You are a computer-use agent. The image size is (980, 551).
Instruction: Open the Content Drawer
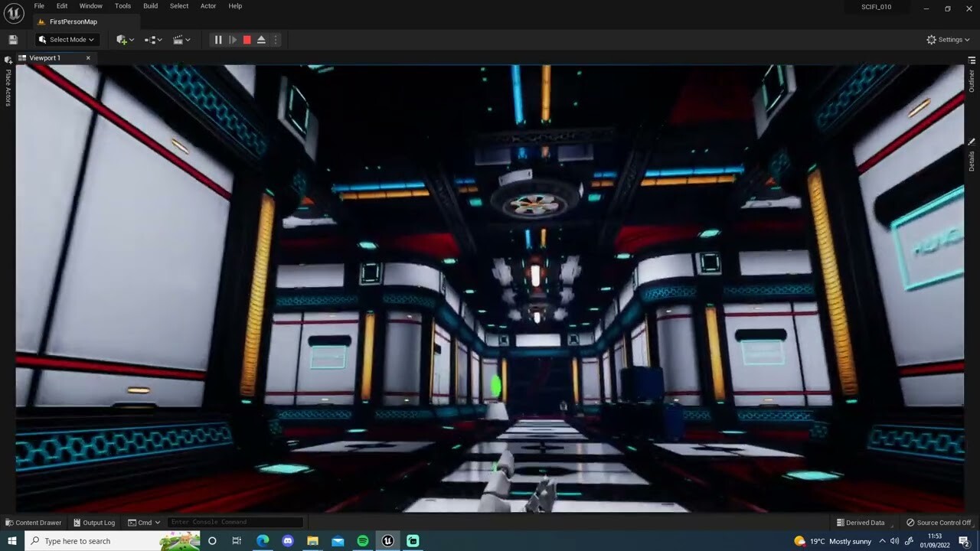click(34, 523)
